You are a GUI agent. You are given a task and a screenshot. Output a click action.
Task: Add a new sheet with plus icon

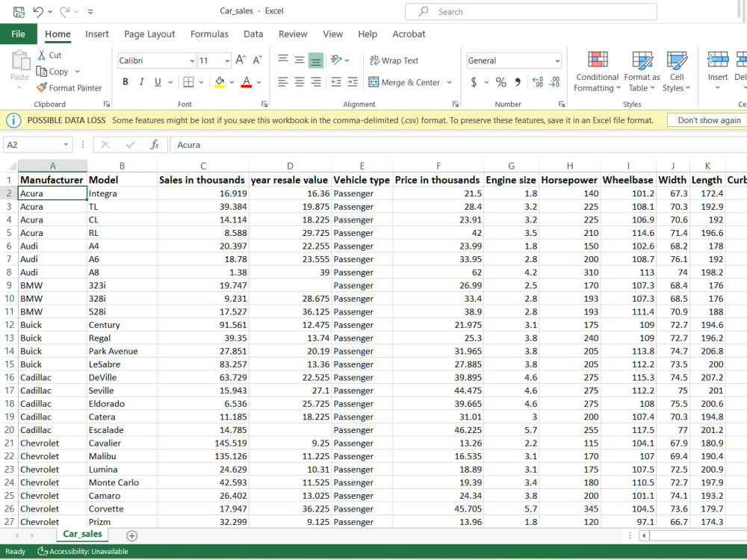tap(132, 535)
